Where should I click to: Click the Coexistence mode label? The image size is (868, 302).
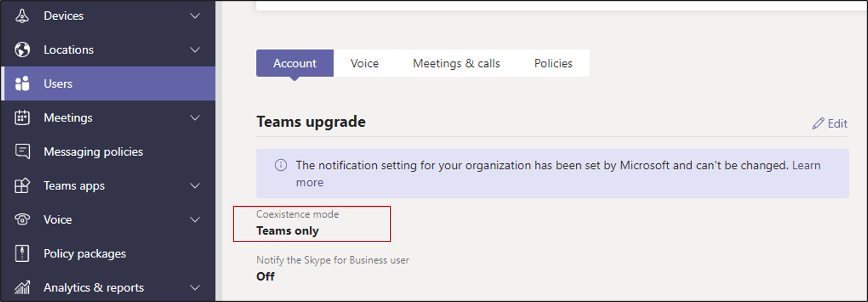tap(298, 214)
